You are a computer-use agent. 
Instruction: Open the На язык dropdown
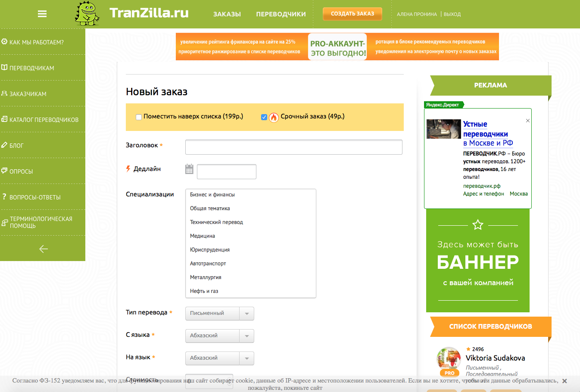(x=246, y=358)
